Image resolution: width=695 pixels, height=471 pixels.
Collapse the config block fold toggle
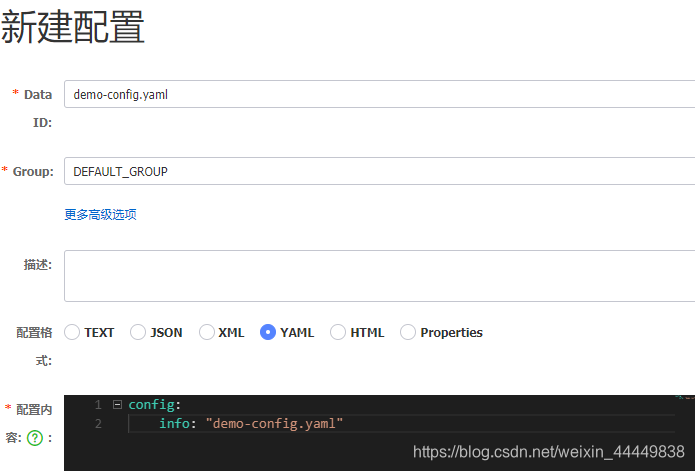pyautogui.click(x=117, y=405)
